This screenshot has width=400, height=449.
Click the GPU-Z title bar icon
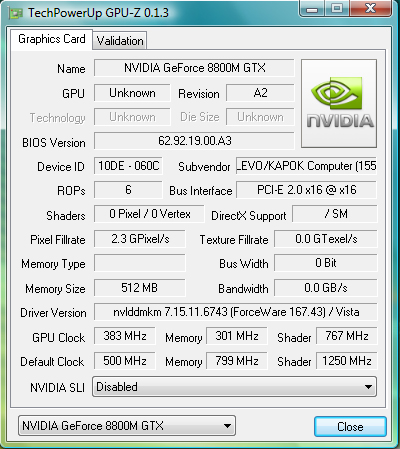(x=16, y=13)
